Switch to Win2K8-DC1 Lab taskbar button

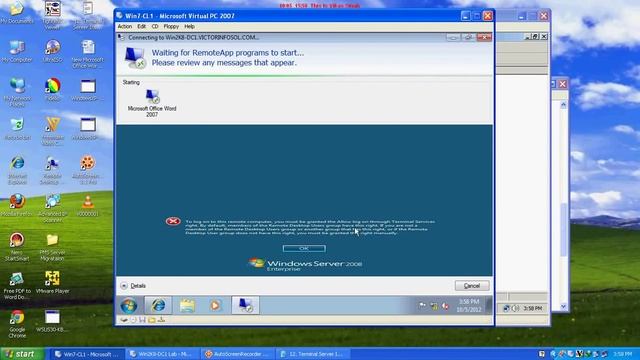(x=161, y=354)
